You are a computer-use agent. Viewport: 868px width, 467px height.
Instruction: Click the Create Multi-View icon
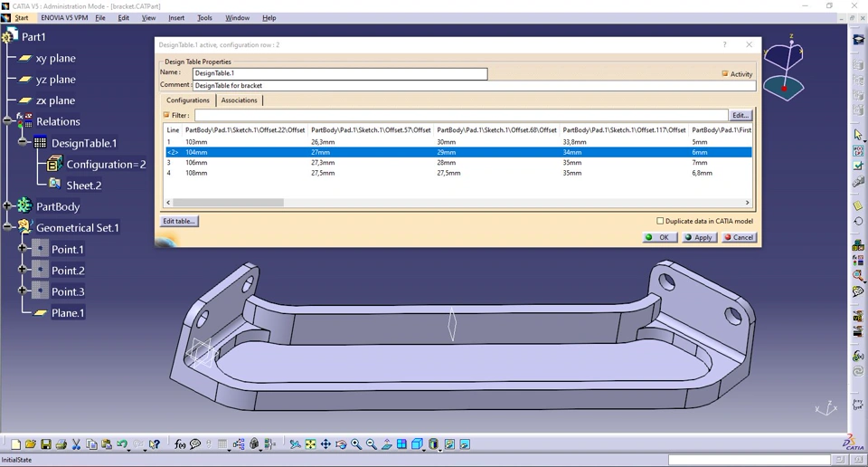pos(401,444)
